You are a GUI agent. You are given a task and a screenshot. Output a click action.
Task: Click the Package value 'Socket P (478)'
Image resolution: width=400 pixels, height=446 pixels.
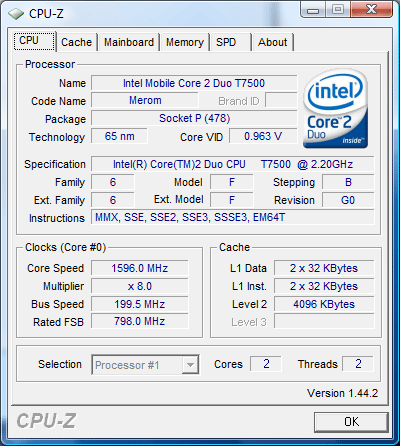(194, 118)
